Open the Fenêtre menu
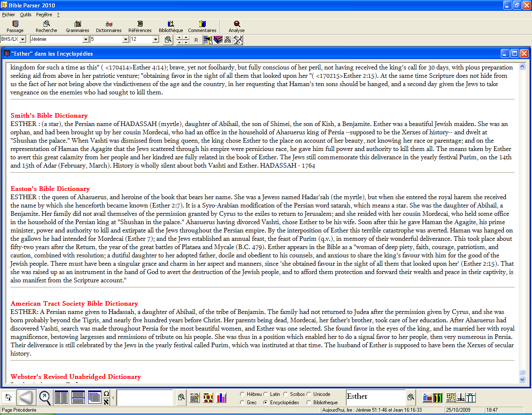 [x=44, y=15]
